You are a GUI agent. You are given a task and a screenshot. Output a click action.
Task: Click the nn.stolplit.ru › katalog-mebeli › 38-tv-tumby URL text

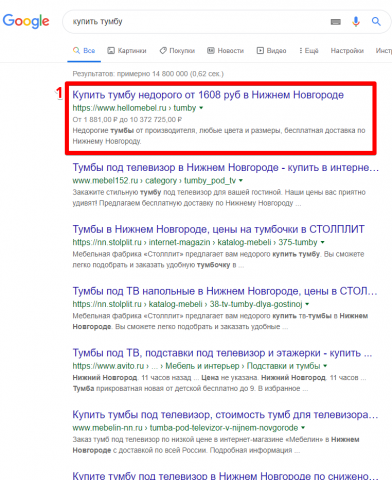pyautogui.click(x=187, y=304)
